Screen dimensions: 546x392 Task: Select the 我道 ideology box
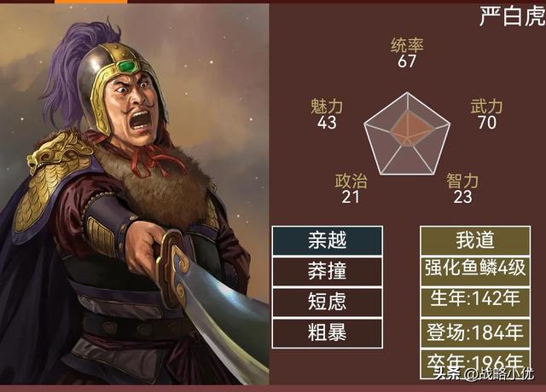[475, 240]
